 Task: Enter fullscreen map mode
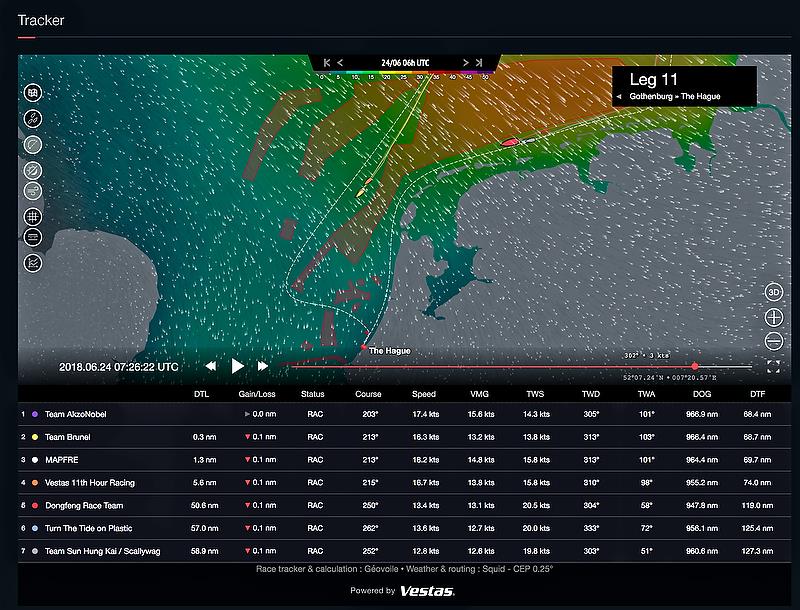[773, 366]
